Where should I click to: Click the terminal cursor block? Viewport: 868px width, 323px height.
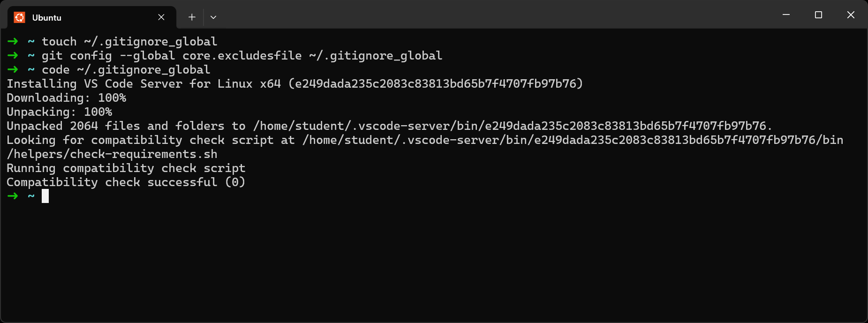[45, 196]
